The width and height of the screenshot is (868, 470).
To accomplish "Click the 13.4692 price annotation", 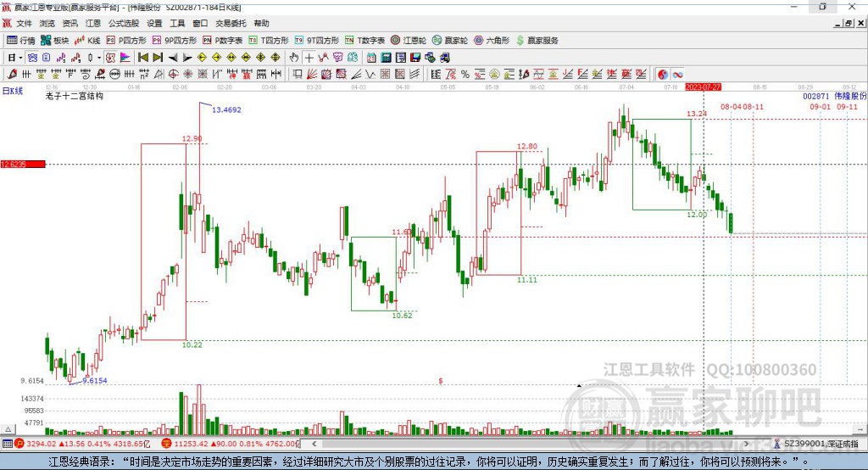I will (x=226, y=109).
